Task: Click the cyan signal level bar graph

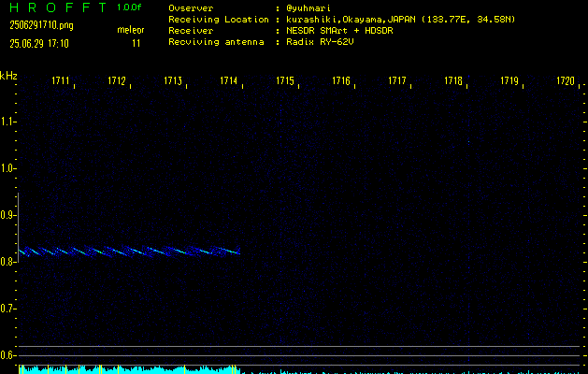Action: (129, 369)
